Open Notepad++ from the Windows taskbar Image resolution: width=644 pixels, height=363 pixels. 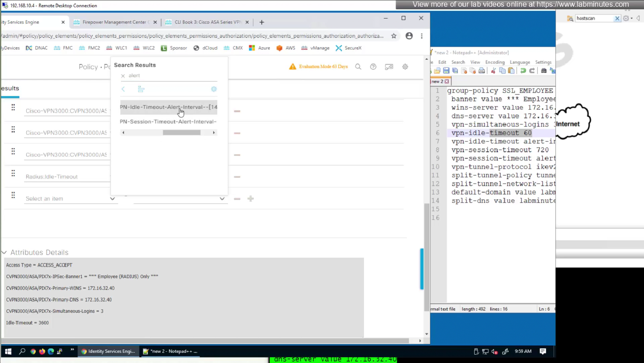pyautogui.click(x=171, y=351)
